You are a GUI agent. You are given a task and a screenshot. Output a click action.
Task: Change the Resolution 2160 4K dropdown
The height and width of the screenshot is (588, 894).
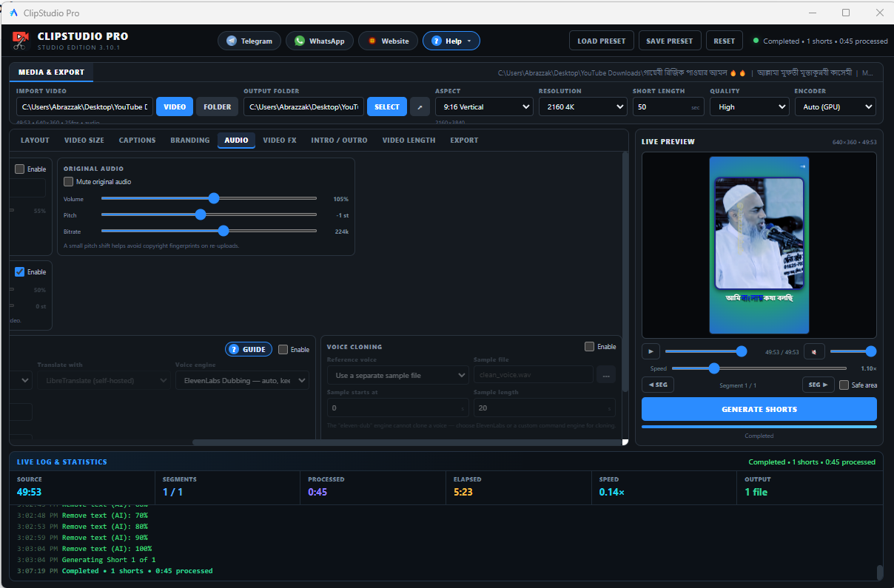pyautogui.click(x=583, y=107)
